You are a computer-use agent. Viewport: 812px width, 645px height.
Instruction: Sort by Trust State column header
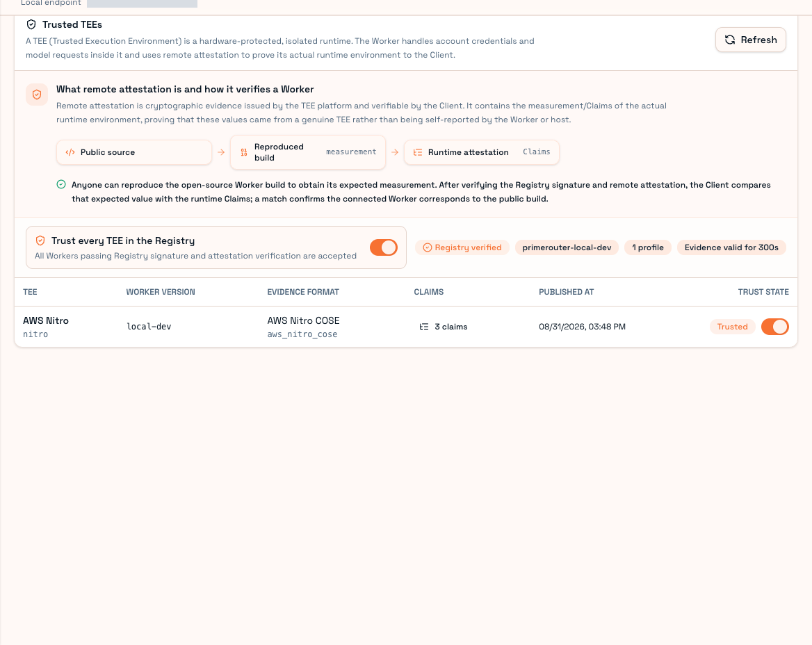click(763, 292)
